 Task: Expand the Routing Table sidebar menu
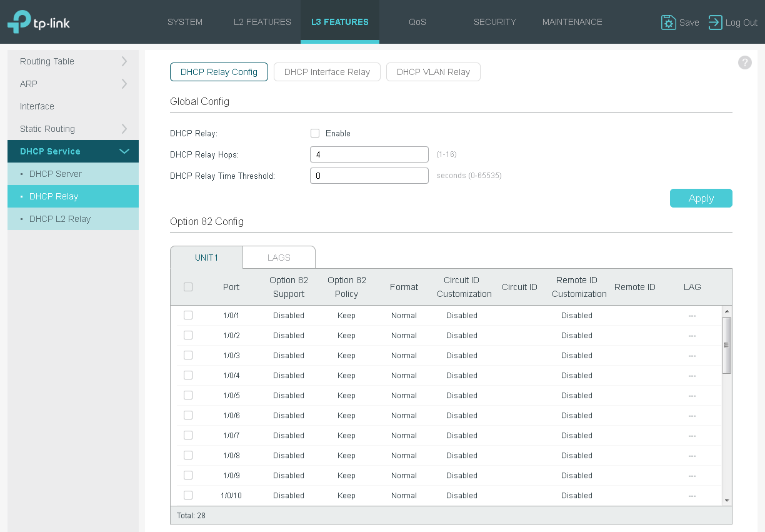(73, 61)
